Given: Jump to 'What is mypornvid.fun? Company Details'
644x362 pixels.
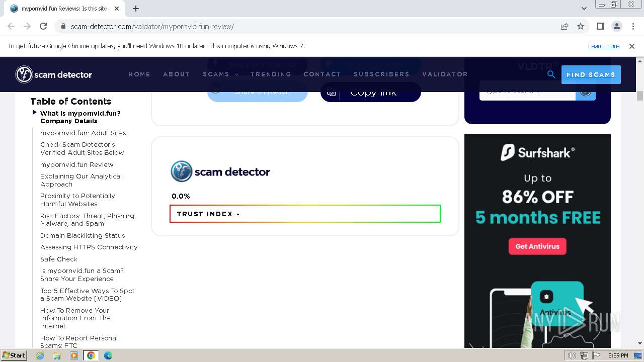Looking at the screenshot, I should [80, 117].
